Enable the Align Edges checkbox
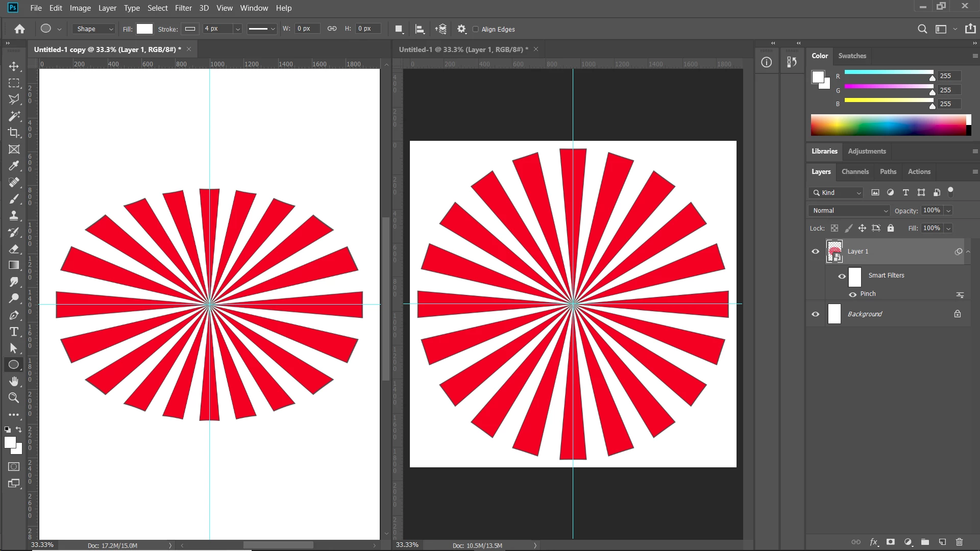This screenshot has width=980, height=551. click(x=476, y=29)
